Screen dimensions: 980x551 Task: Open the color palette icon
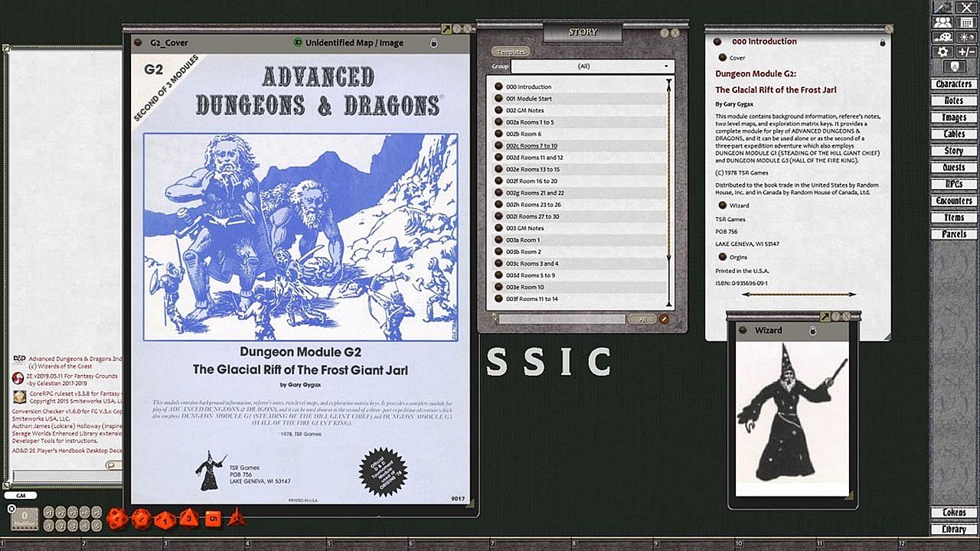pyautogui.click(x=942, y=37)
